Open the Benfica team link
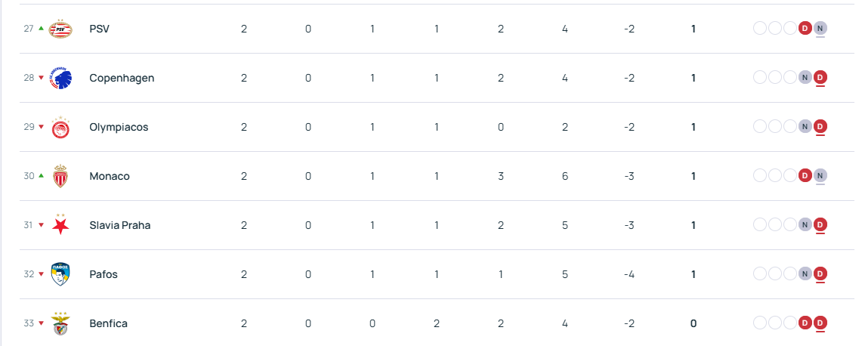The height and width of the screenshot is (346, 868). click(x=108, y=323)
